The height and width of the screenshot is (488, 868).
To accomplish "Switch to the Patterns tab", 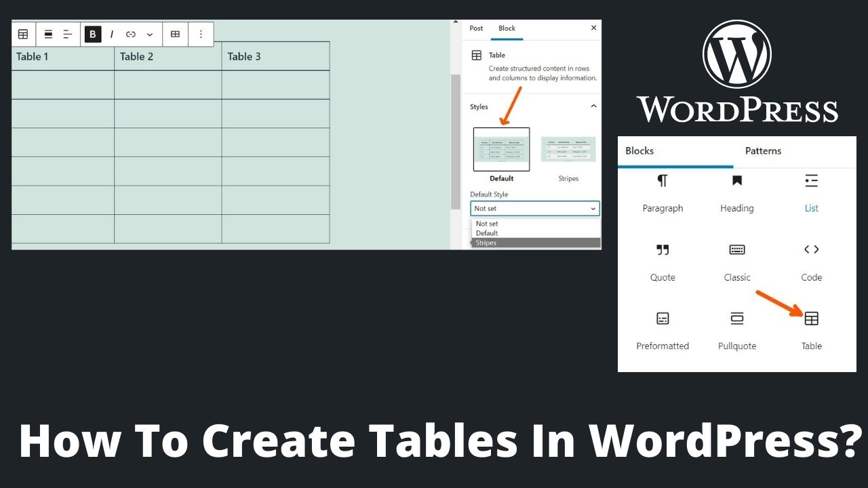I will [x=763, y=150].
